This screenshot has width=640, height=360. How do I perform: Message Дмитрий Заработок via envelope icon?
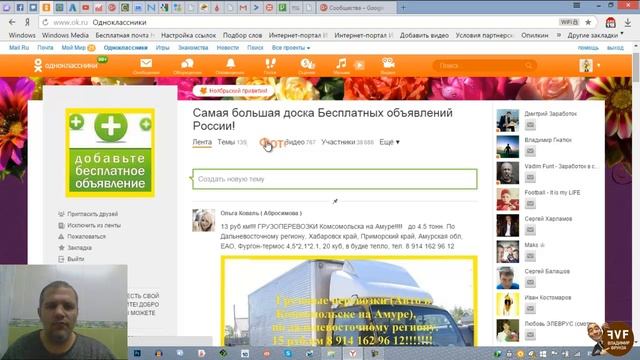pyautogui.click(x=530, y=125)
